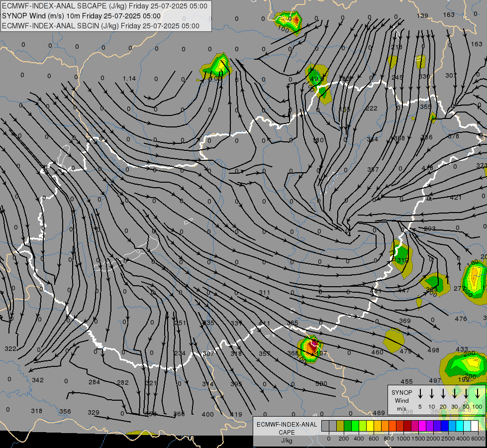Screen dimensions: 487x448
Task: Click the map value 500
Action: click(321, 384)
